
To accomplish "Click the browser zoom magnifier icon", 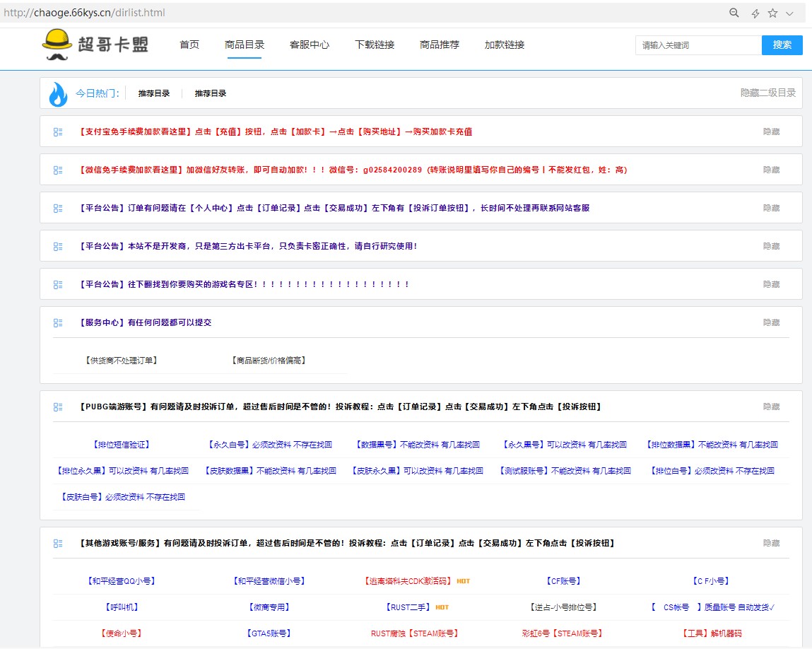I will [x=734, y=13].
